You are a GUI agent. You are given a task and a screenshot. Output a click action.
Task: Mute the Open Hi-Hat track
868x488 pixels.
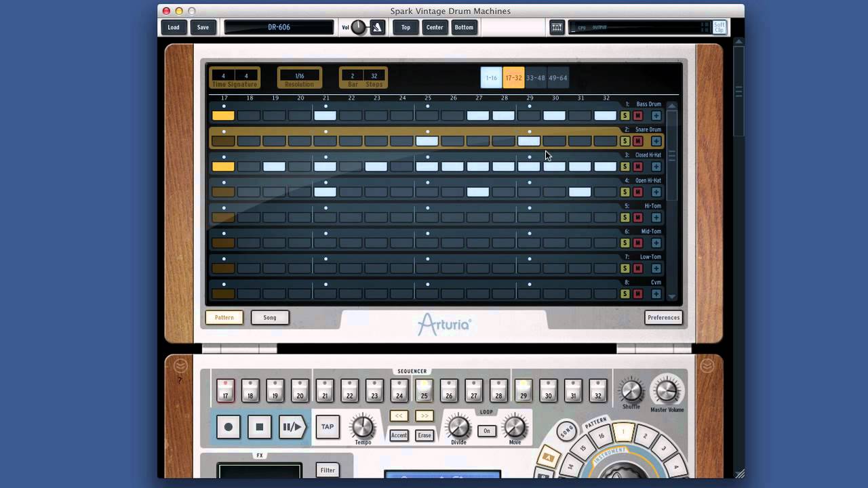[637, 192]
